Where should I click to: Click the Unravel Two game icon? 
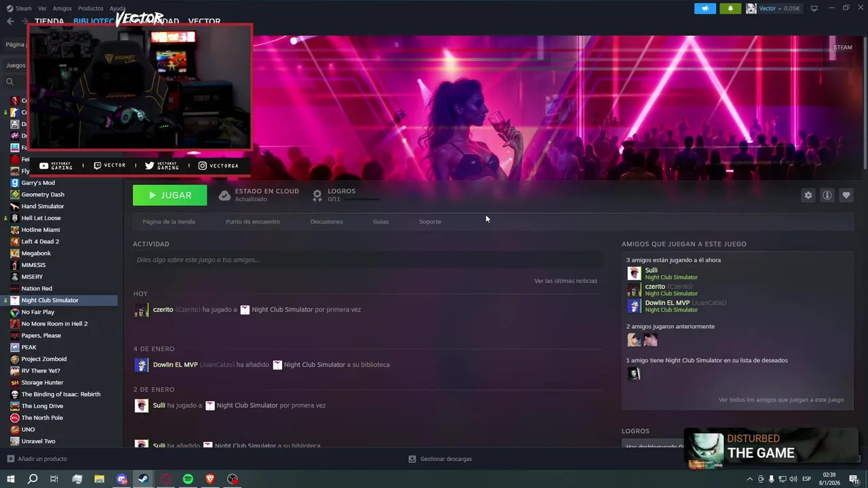[15, 441]
